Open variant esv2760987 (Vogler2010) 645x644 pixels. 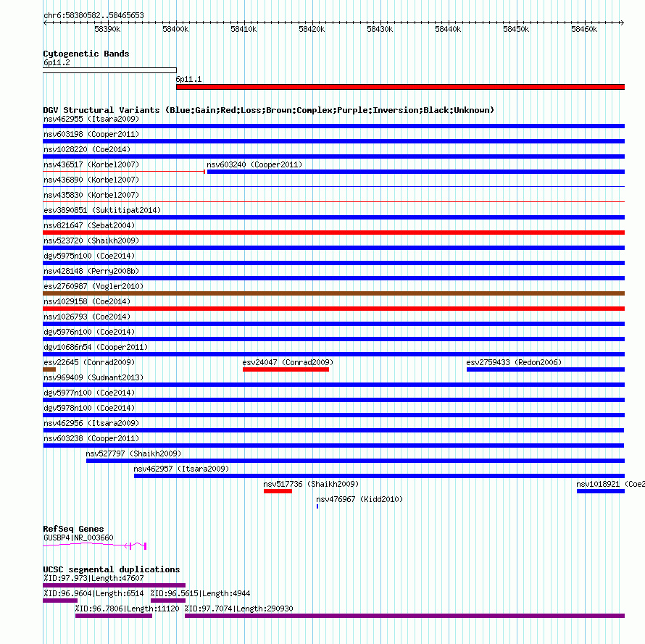93,286
